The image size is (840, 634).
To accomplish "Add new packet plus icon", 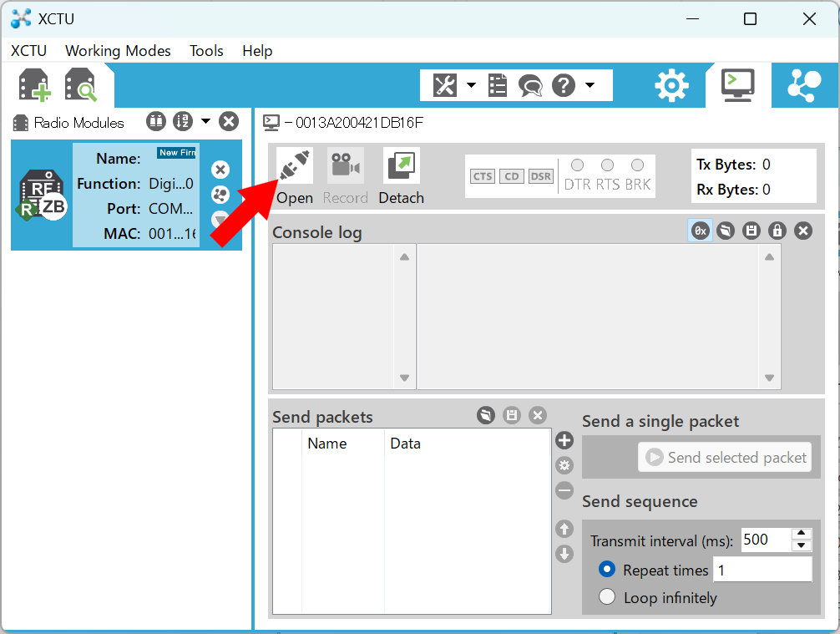I will tap(564, 440).
